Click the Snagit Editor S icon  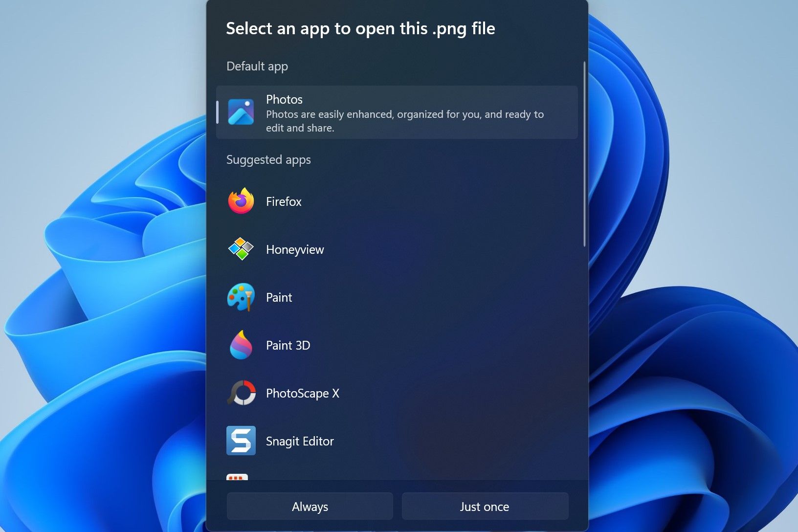coord(241,441)
